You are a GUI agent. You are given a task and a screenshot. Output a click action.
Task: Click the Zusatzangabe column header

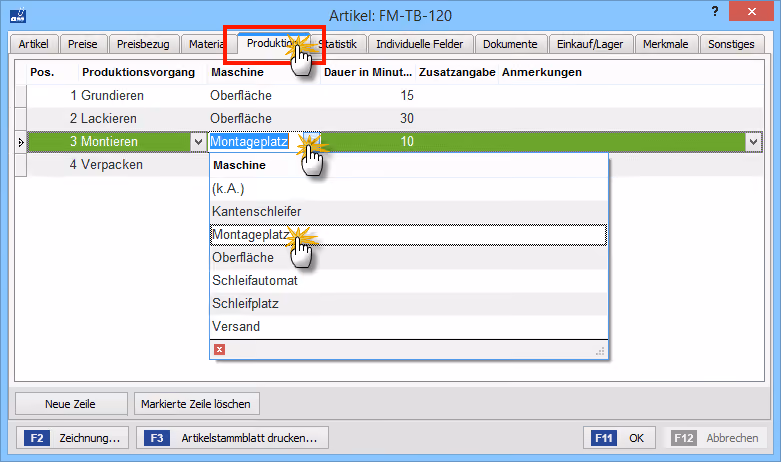pyautogui.click(x=457, y=72)
